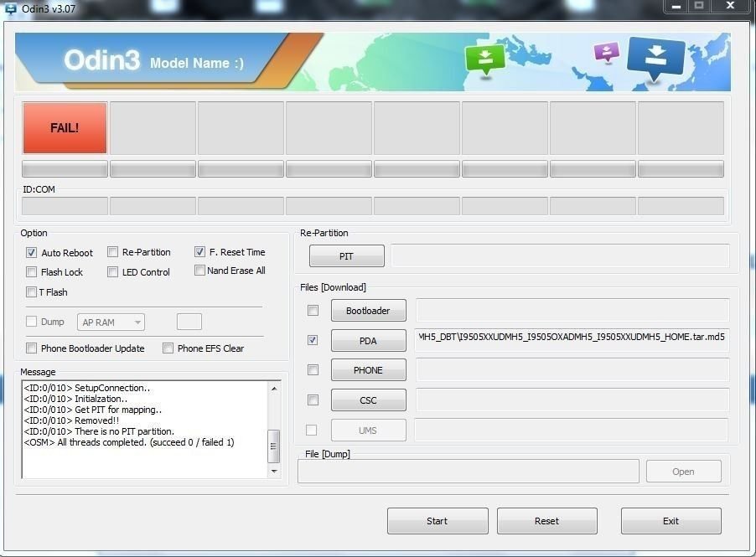Uncheck the F. Reset Time option

click(199, 251)
